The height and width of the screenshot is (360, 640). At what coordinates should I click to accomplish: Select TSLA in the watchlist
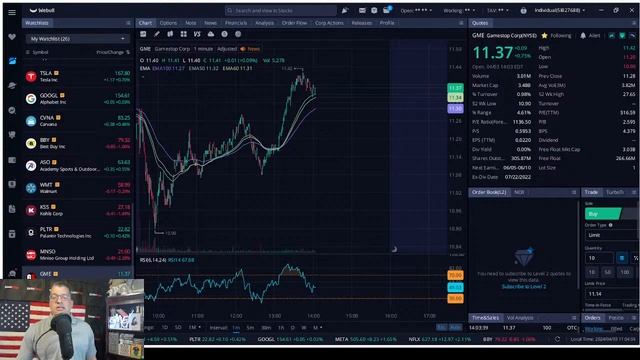tap(78, 76)
